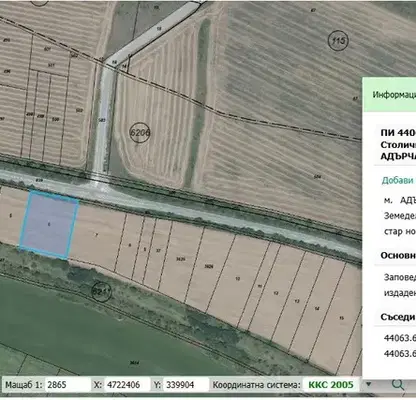
Task: Focus the Y coordinate input field
Action: pyautogui.click(x=186, y=385)
